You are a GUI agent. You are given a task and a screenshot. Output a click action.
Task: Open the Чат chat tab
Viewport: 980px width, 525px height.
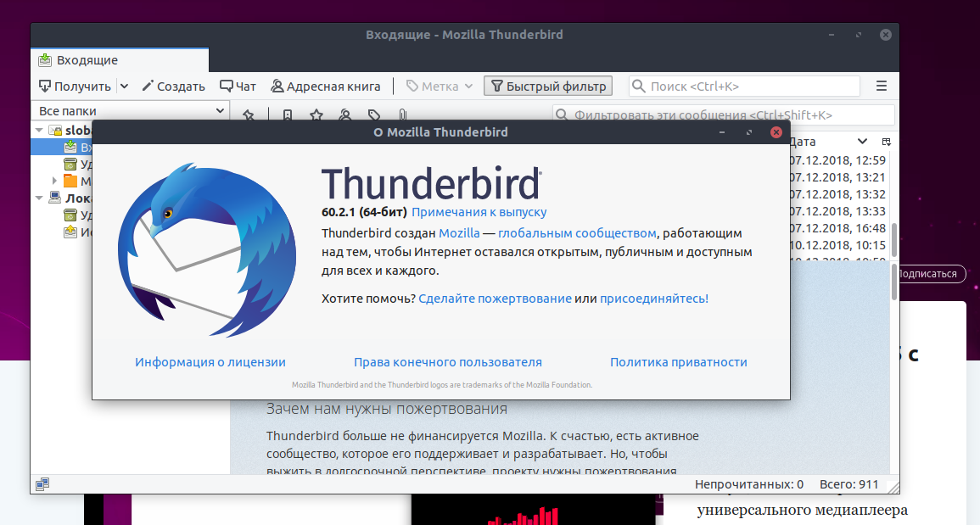[x=238, y=87]
